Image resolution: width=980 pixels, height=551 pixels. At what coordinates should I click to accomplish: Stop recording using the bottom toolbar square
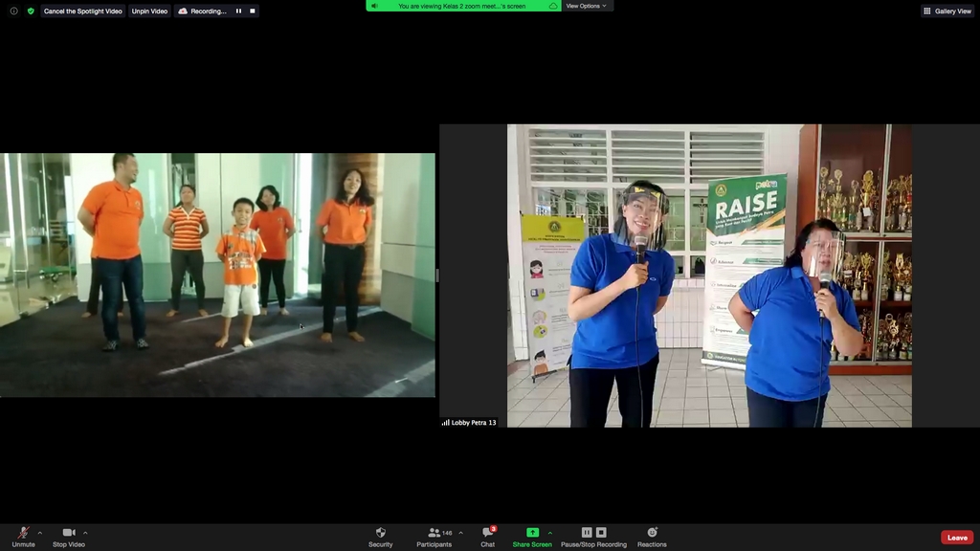click(601, 533)
